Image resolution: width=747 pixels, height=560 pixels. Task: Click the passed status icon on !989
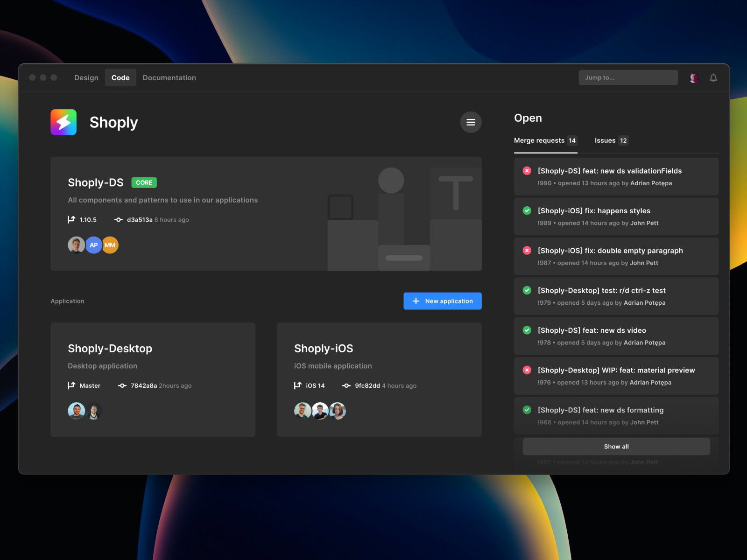(527, 210)
